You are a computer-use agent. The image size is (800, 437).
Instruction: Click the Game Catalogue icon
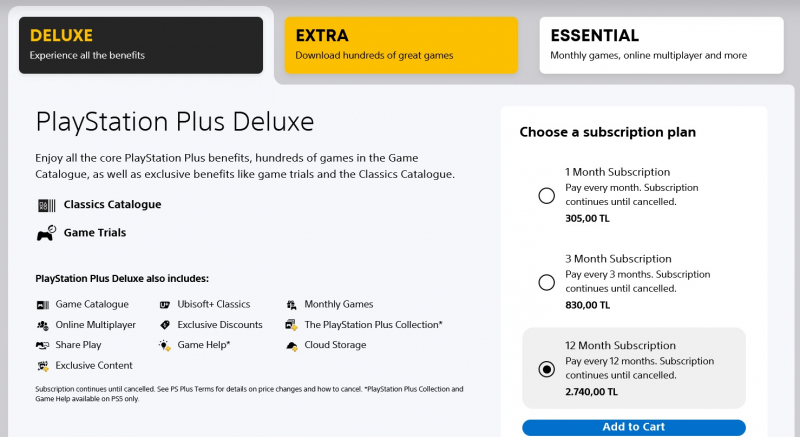(42, 304)
